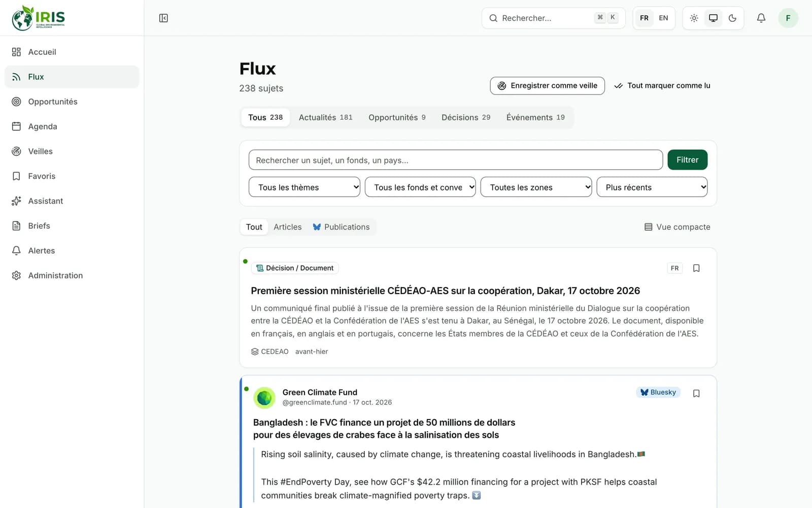This screenshot has width=812, height=508.
Task: Show Publications only
Action: (341, 227)
